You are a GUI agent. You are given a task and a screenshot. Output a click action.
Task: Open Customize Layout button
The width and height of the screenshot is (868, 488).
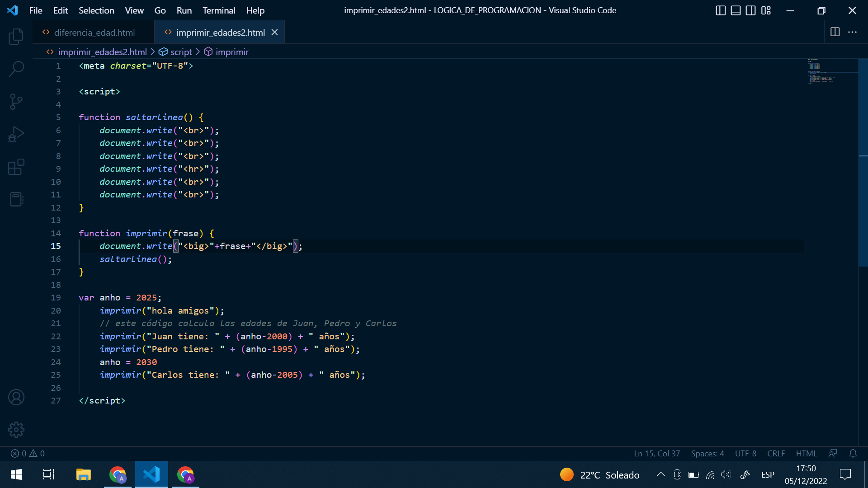coord(766,10)
